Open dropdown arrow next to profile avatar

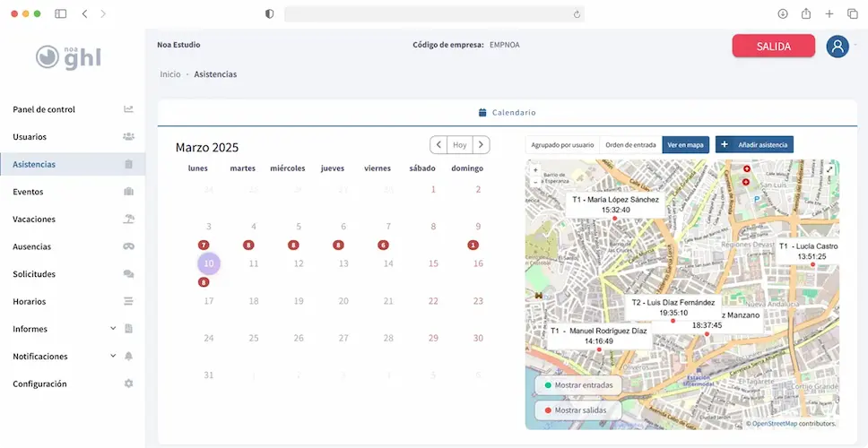coord(855,44)
